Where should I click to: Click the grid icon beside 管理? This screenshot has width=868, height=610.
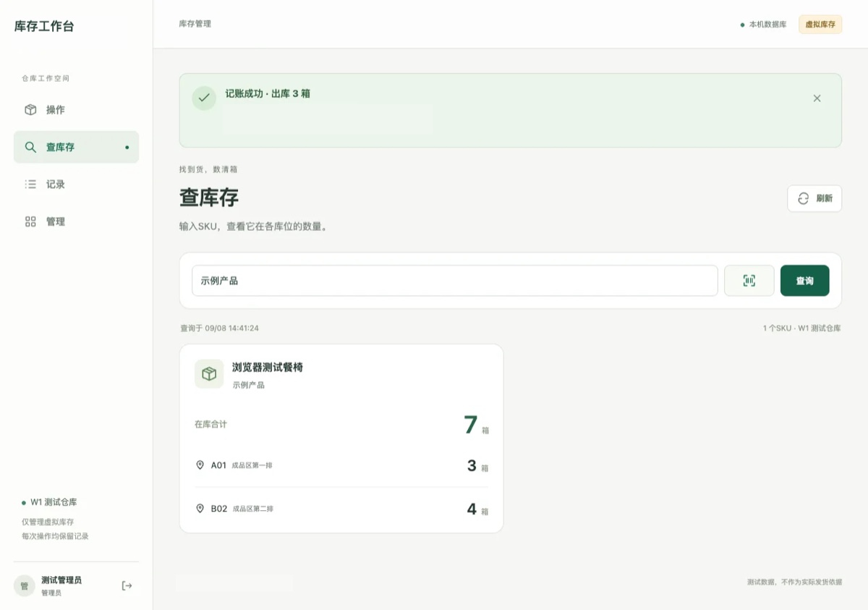click(30, 221)
